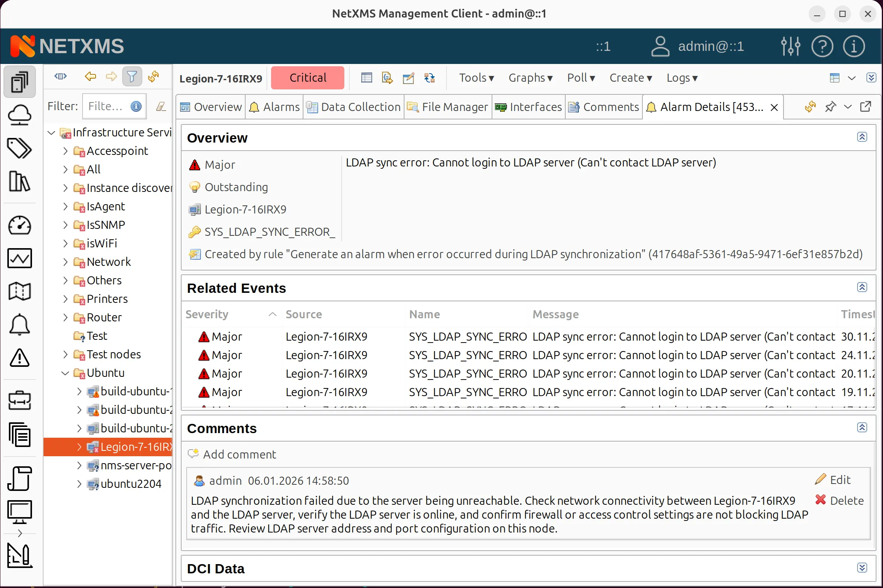Click Add comment link
This screenshot has width=883, height=588.
[x=239, y=454]
